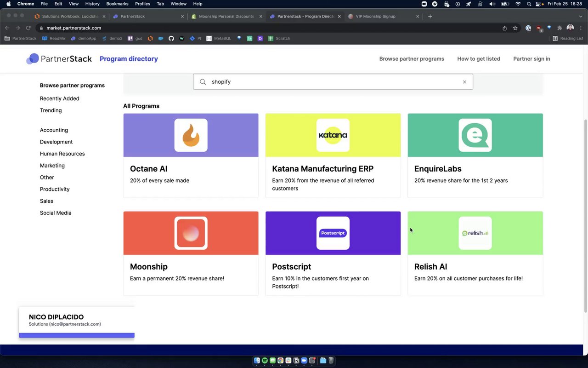Open the Chrome History menu
Image resolution: width=588 pixels, height=368 pixels.
pyautogui.click(x=92, y=4)
